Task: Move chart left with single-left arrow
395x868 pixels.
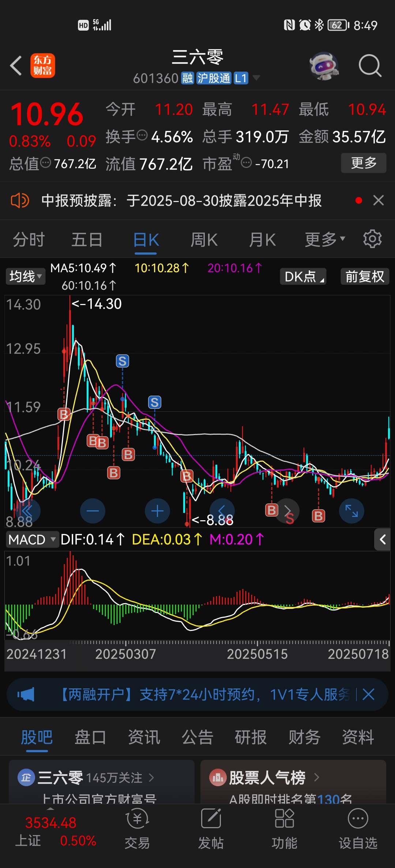Action: pos(222,511)
